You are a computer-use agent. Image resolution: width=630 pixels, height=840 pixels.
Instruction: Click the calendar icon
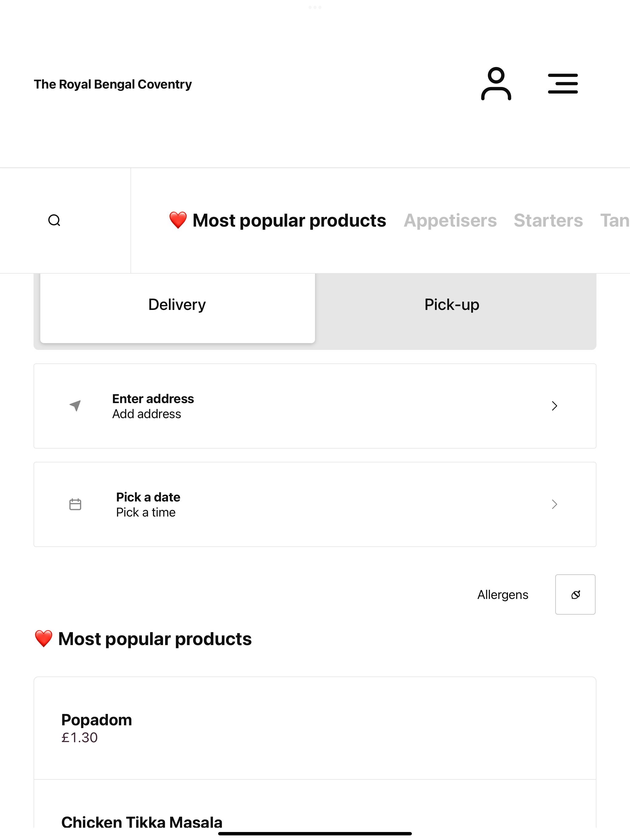coord(75,504)
